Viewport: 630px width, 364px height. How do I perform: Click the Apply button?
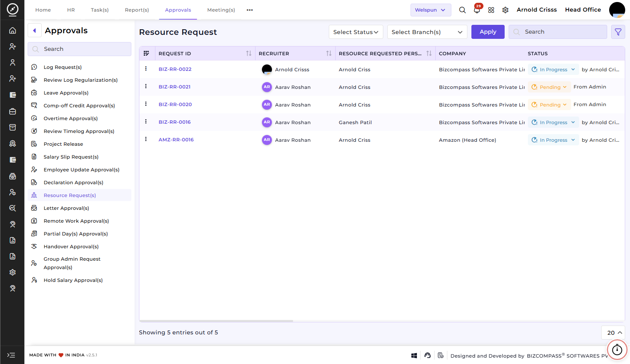point(488,32)
